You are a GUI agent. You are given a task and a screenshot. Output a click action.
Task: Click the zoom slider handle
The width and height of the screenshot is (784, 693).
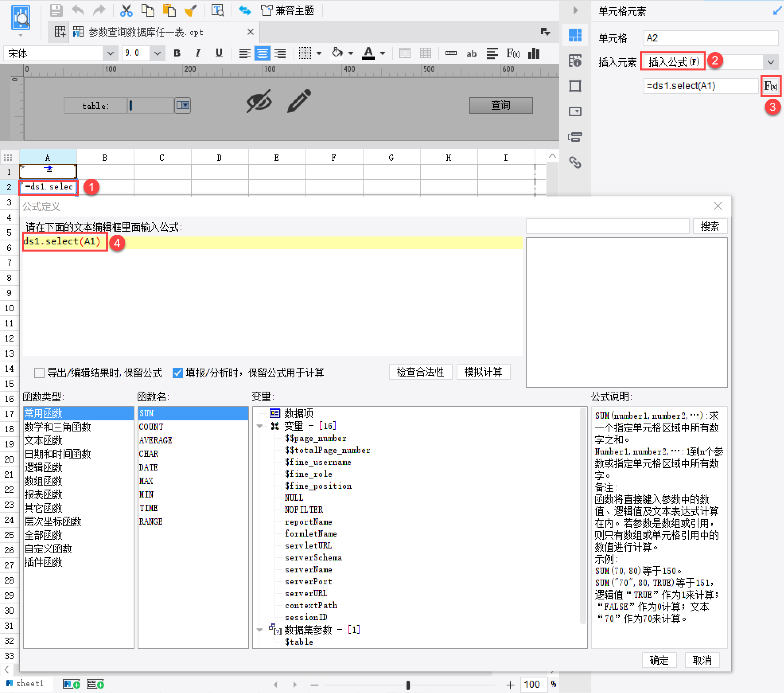[x=408, y=685]
